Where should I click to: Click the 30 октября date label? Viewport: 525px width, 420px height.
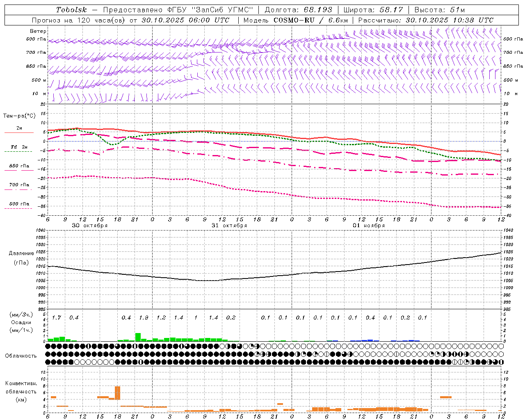click(90, 226)
